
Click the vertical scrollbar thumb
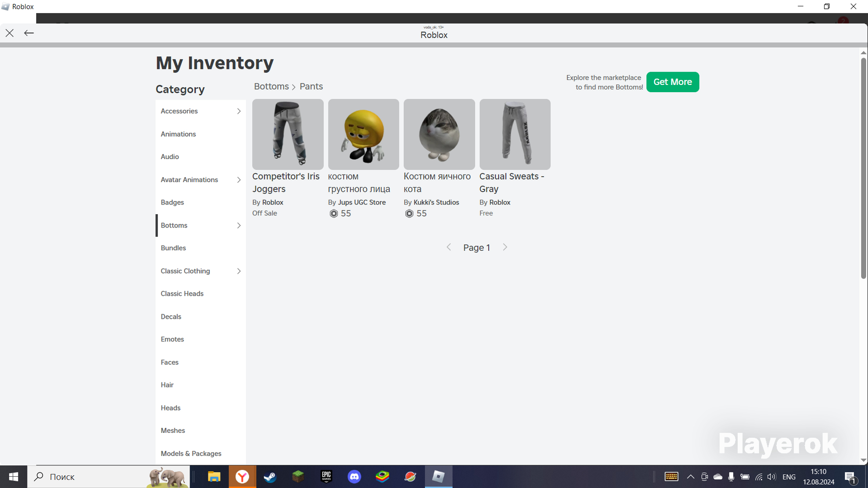coord(863,168)
